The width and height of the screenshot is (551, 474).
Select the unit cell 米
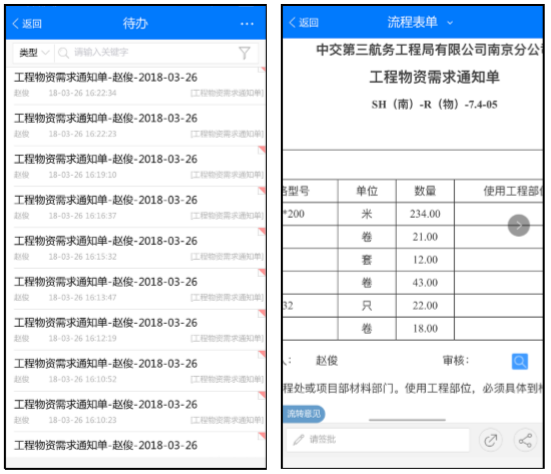pyautogui.click(x=367, y=214)
